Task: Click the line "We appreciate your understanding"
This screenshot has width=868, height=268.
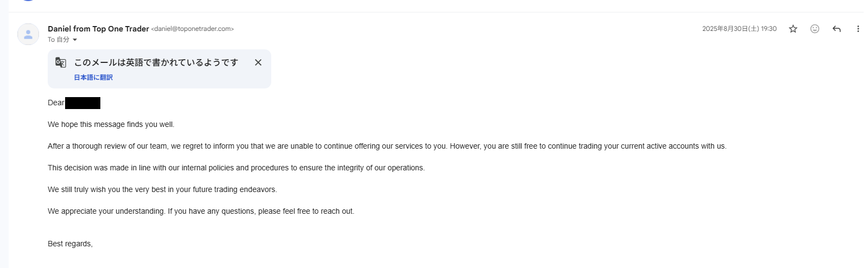Action: [201, 211]
